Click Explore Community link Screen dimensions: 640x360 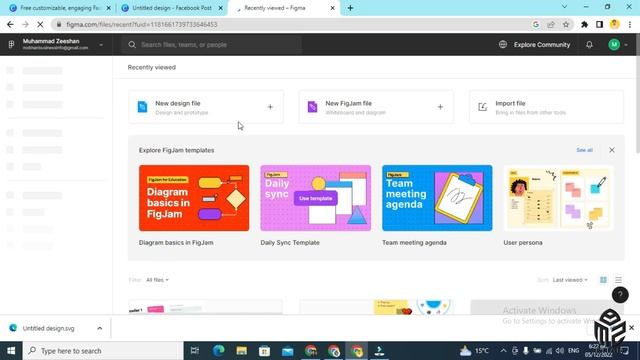tap(542, 44)
